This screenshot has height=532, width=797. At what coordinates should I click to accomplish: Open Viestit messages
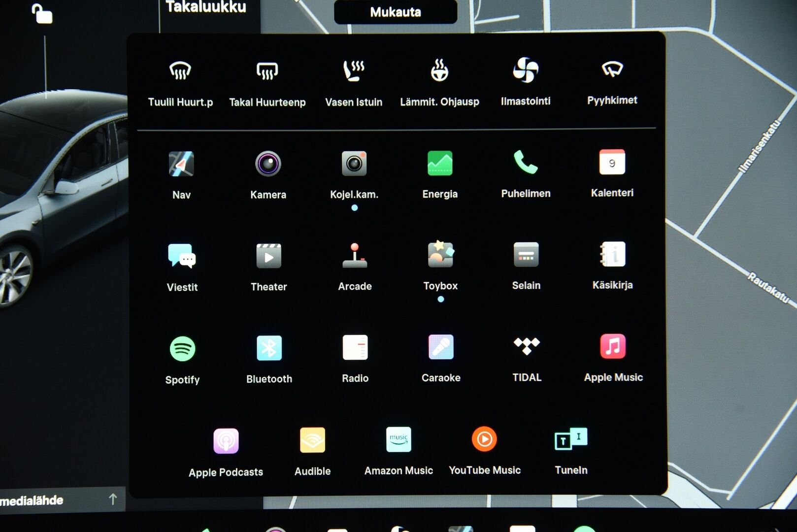click(x=182, y=256)
